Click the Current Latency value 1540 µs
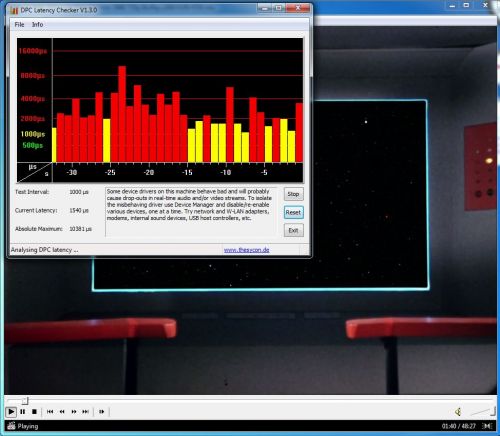Screen dimensions: 500x436 click(79, 210)
